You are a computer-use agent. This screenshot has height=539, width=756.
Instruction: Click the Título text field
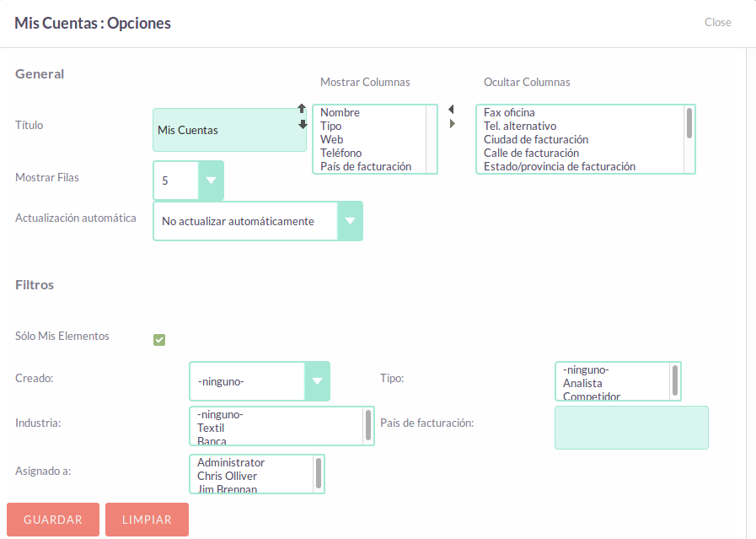229,130
